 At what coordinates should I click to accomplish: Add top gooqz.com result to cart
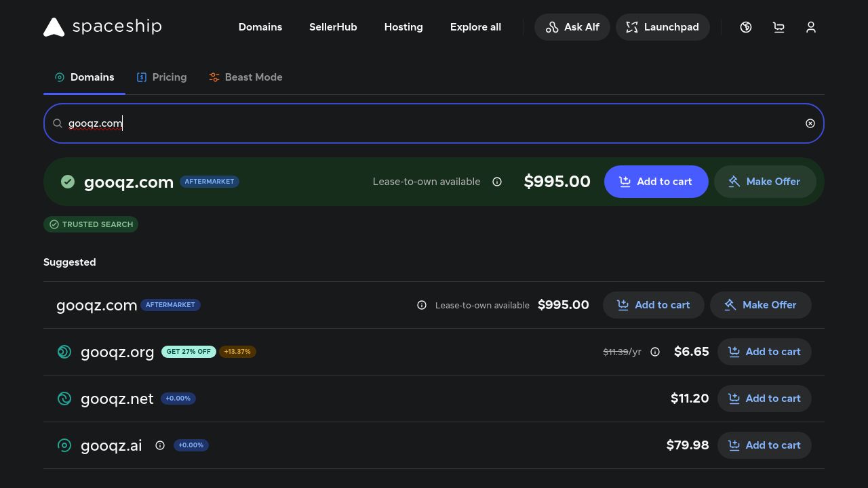tap(656, 182)
